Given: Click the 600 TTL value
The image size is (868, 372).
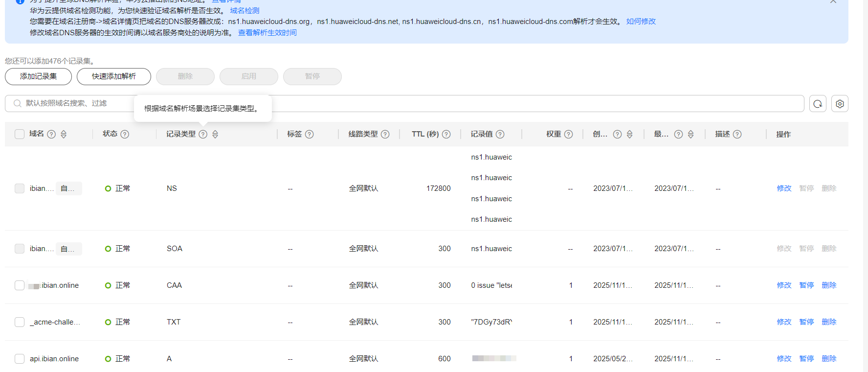Looking at the screenshot, I should (x=445, y=359).
